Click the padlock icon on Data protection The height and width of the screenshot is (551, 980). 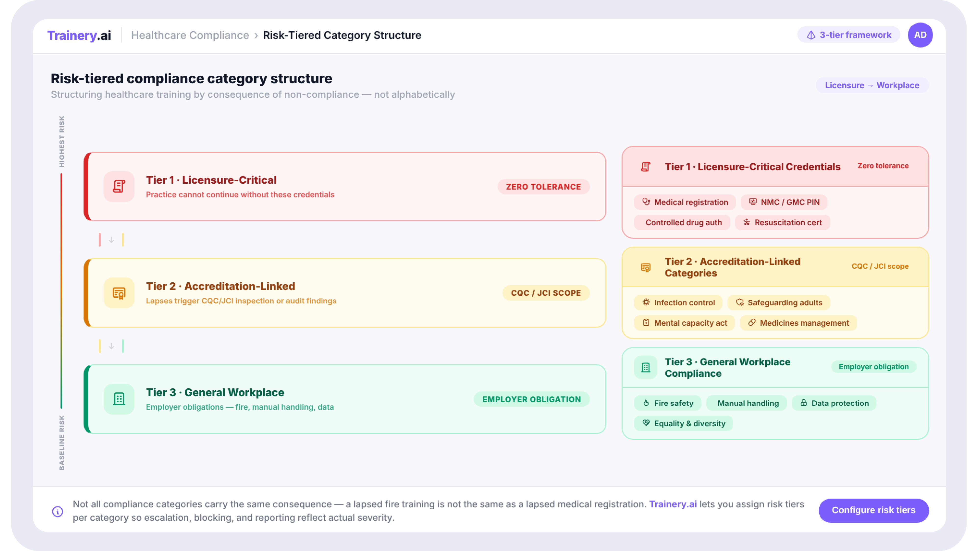(804, 403)
